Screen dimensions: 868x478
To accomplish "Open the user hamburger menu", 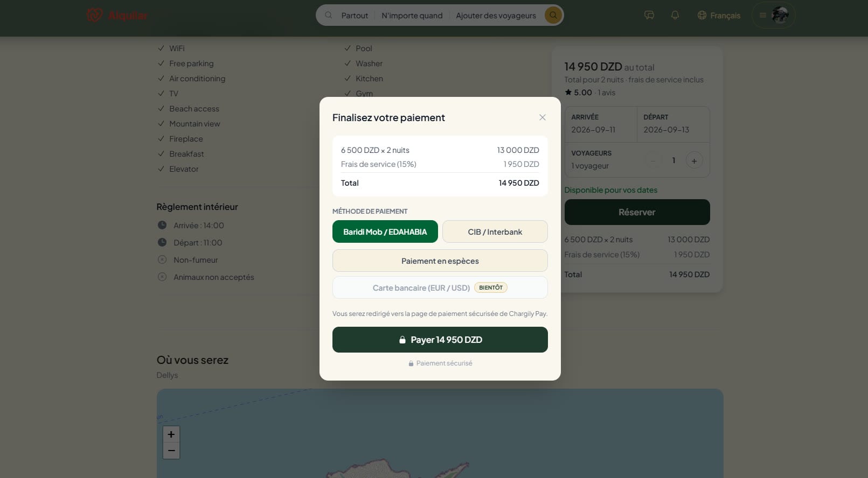I will tap(763, 15).
